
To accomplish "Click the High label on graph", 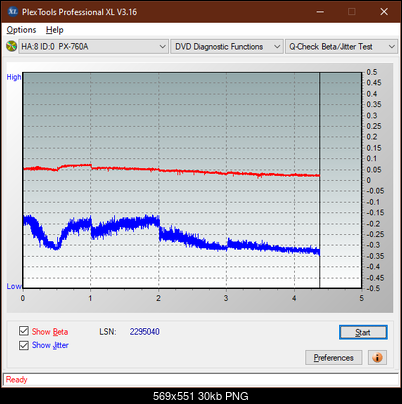I will (x=14, y=77).
